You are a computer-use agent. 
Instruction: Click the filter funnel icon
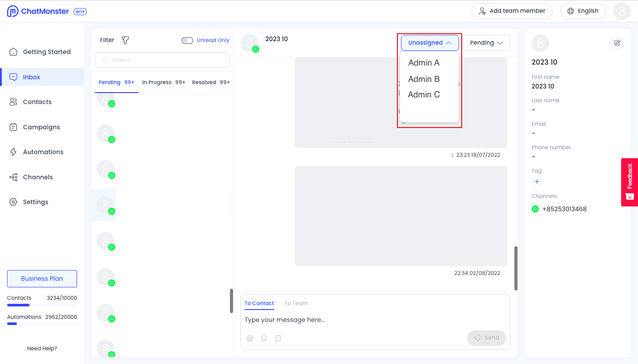point(125,40)
